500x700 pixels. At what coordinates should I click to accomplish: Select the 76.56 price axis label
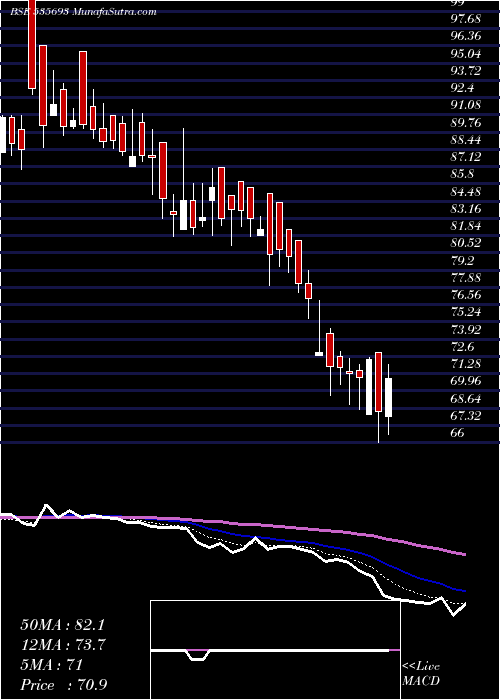click(x=466, y=295)
